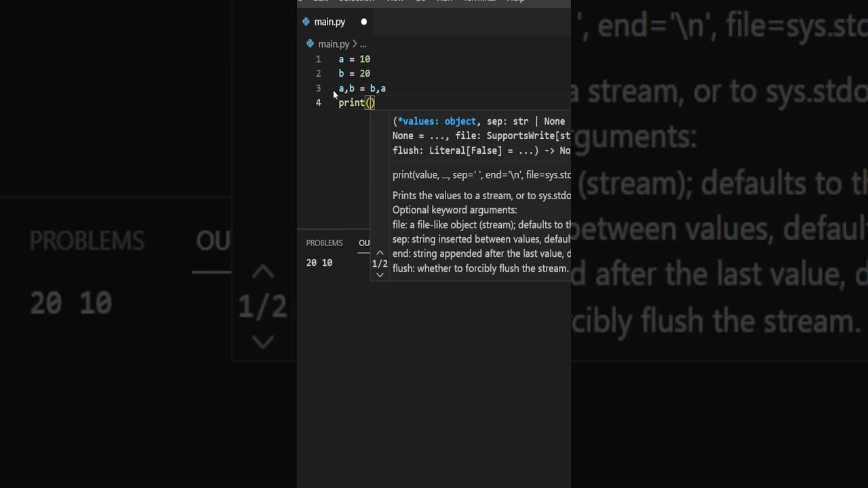Screen dimensions: 868x488
Task: Click the print keyword on line 4
Action: click(351, 102)
